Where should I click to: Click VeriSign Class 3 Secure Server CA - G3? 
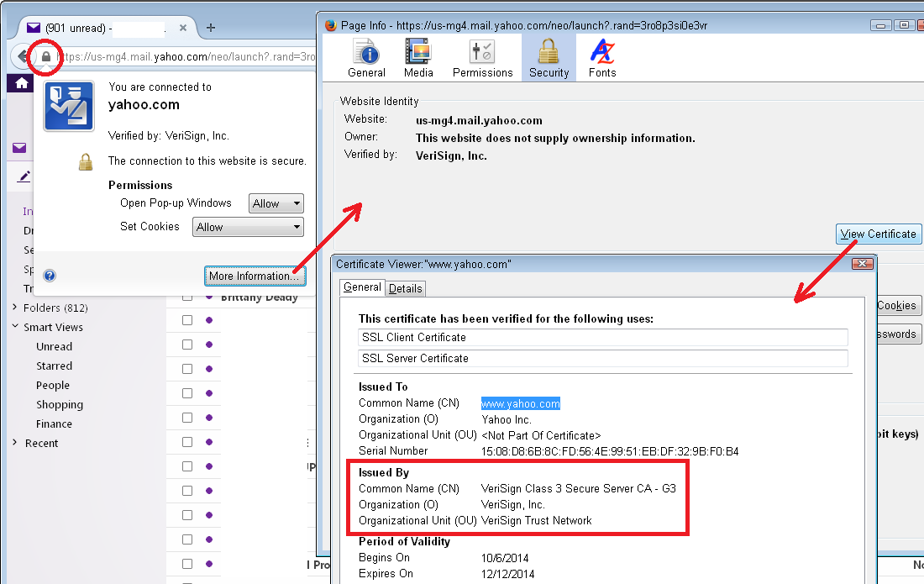click(x=579, y=488)
